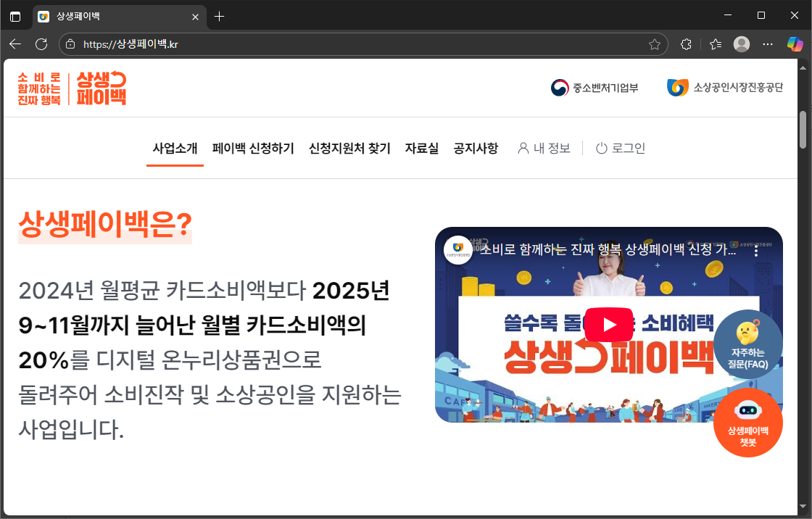Click the 로그인 link
This screenshot has width=812, height=519.
click(x=621, y=149)
